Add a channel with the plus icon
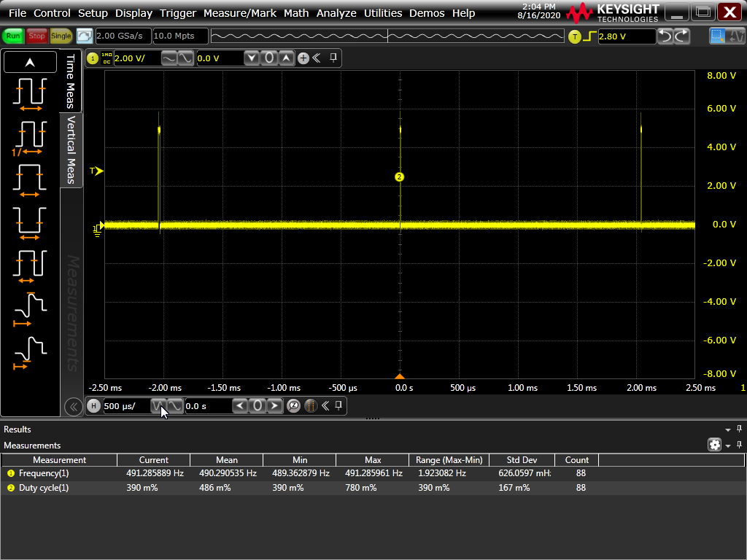The height and width of the screenshot is (560, 747). (303, 58)
